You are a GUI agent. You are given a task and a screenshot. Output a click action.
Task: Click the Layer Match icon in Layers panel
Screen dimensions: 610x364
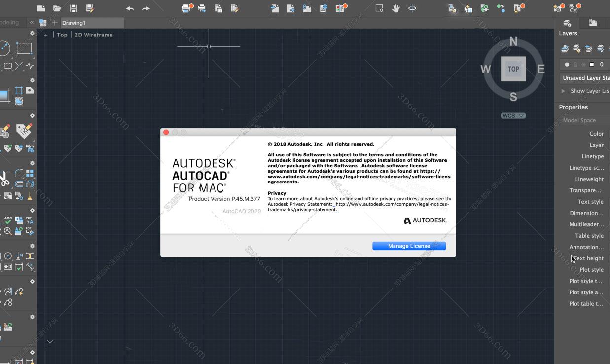(x=577, y=48)
